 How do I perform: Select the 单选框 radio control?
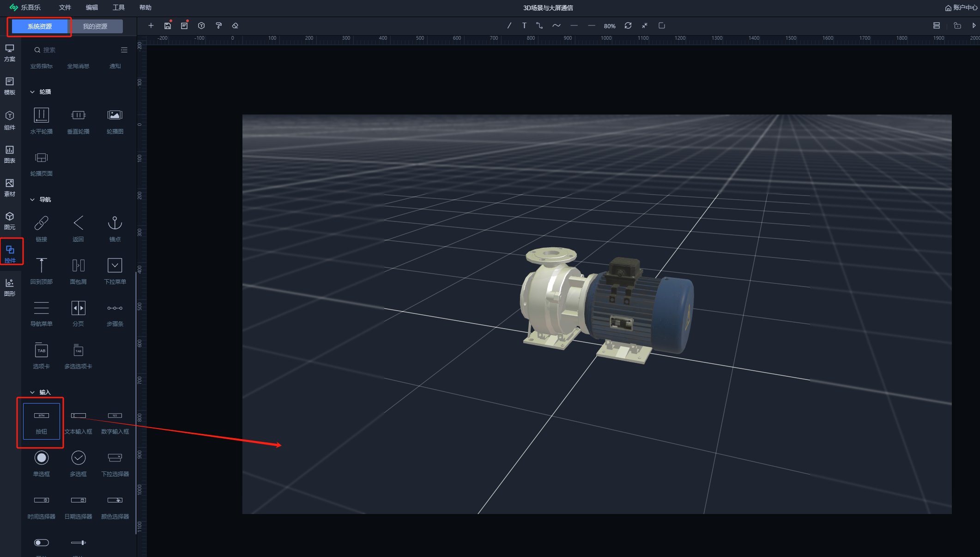pyautogui.click(x=42, y=464)
